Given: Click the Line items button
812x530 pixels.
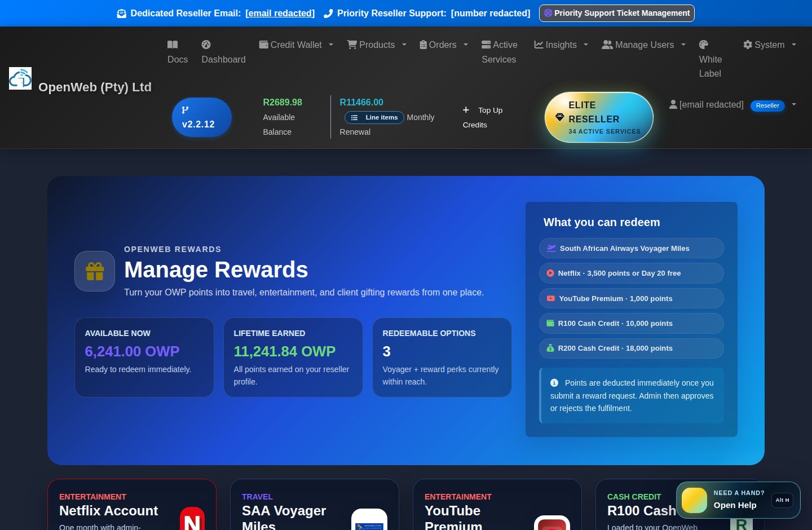Looking at the screenshot, I should [x=374, y=117].
